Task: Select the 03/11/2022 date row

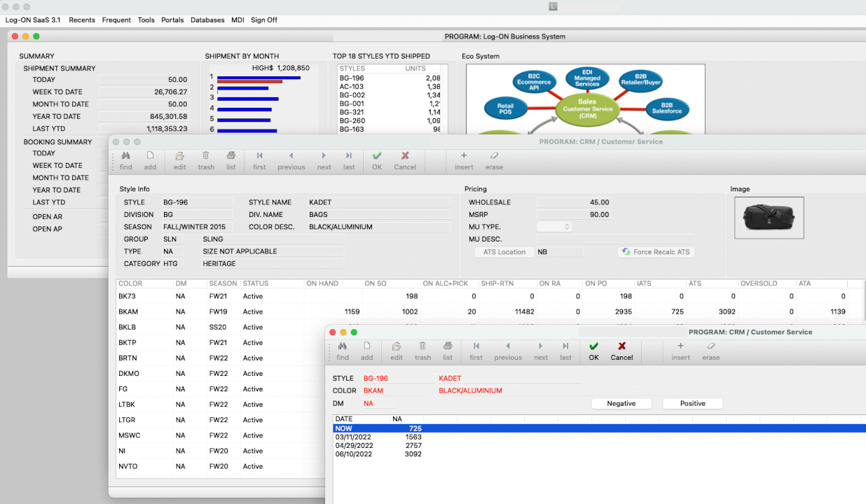Action: click(599, 437)
